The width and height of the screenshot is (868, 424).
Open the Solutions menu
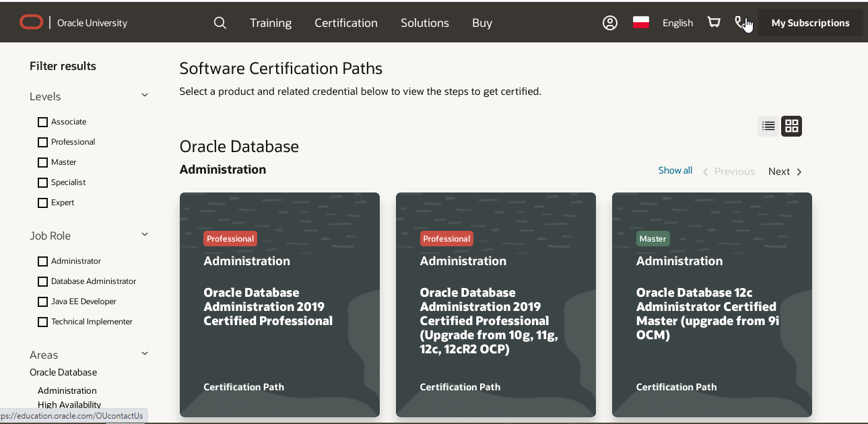(x=425, y=23)
